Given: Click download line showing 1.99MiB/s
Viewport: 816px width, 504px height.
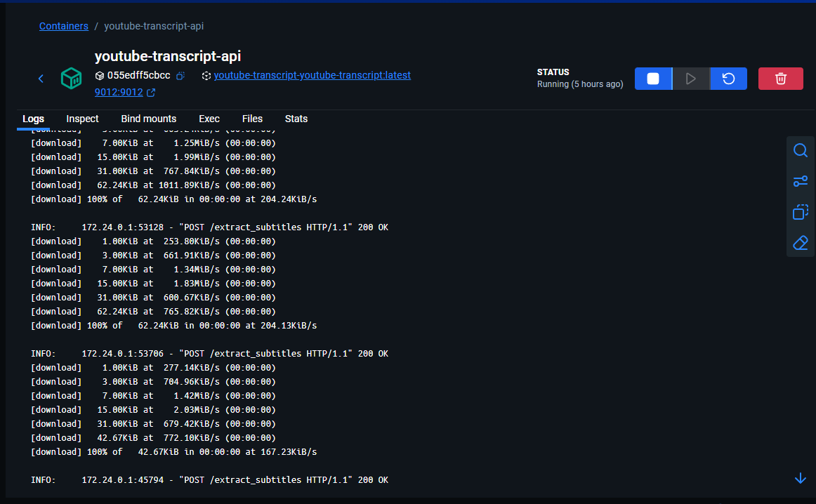Looking at the screenshot, I should click(x=153, y=157).
